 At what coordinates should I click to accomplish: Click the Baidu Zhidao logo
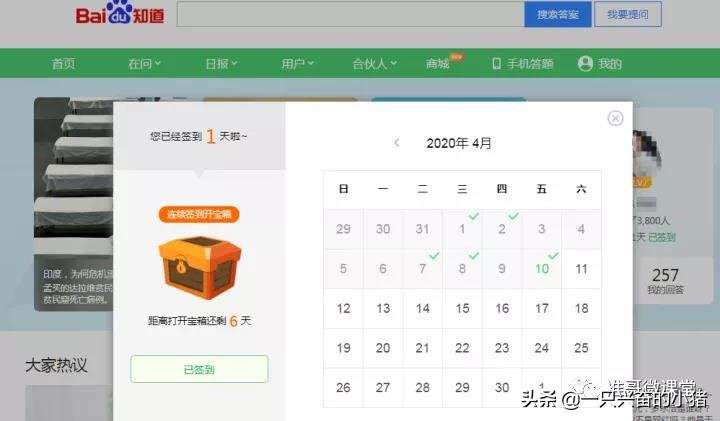[120, 13]
